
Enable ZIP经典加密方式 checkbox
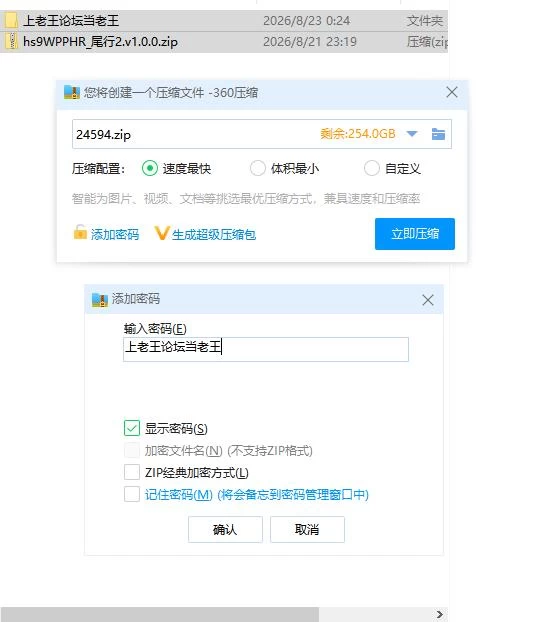tap(132, 472)
